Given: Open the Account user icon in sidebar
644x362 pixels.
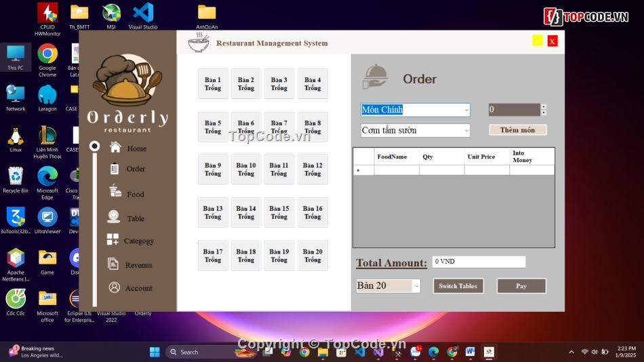Looking at the screenshot, I should [x=114, y=287].
